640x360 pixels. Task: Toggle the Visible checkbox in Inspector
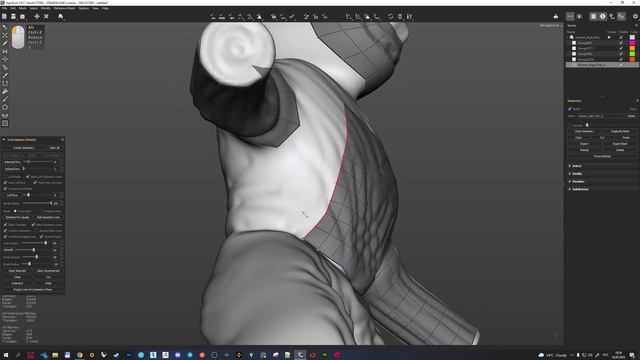(570, 109)
